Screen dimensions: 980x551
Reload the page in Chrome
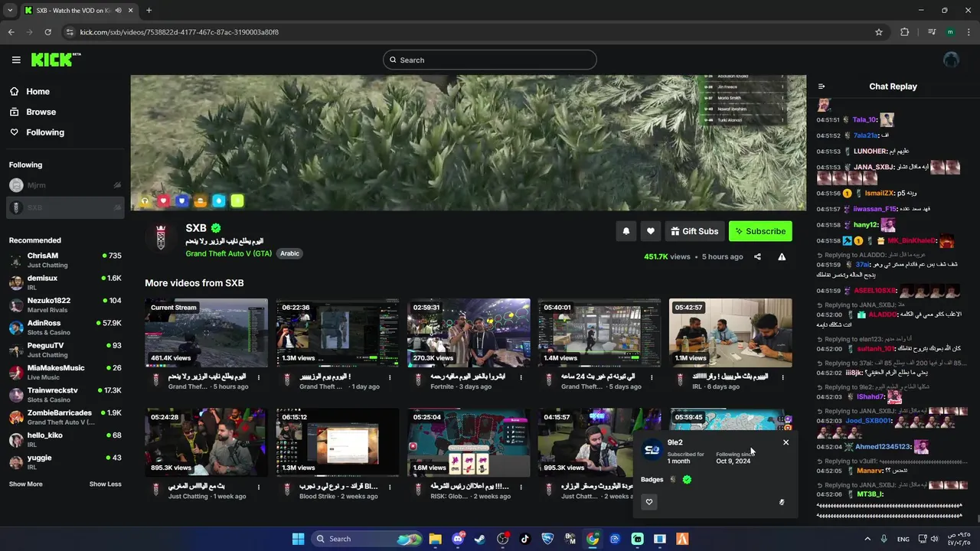point(47,32)
